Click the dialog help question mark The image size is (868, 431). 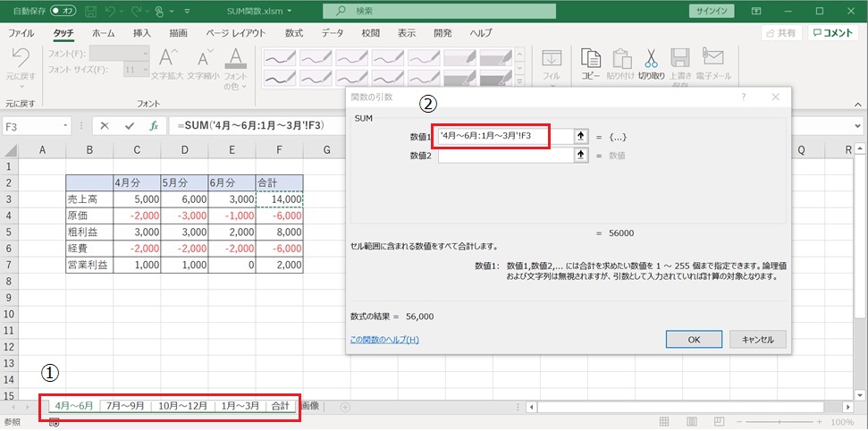click(x=743, y=97)
